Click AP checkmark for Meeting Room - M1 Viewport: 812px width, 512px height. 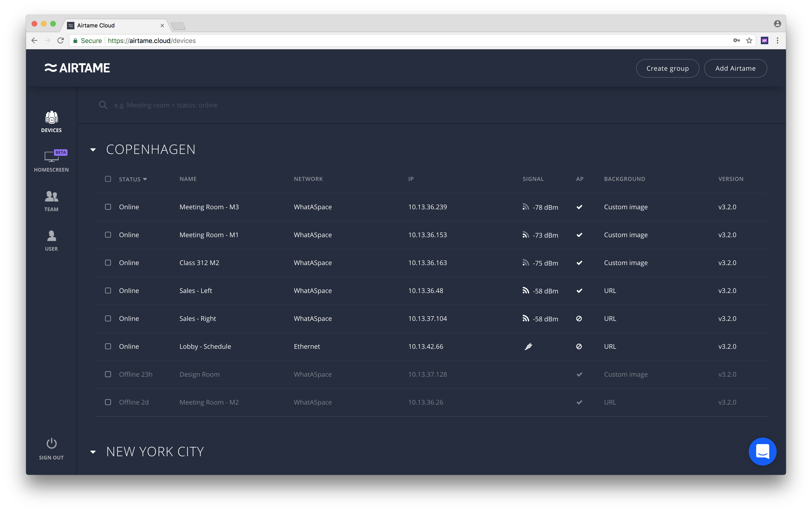(x=579, y=235)
